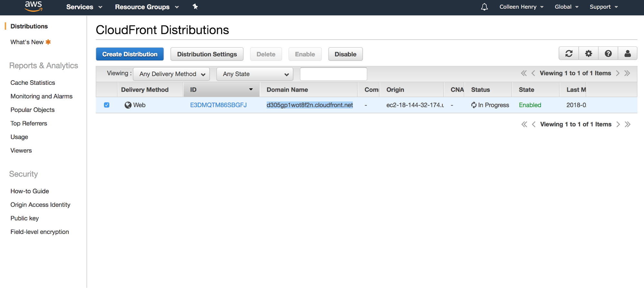The image size is (644, 288).
Task: Go to first page in bottom pager
Action: tap(524, 124)
